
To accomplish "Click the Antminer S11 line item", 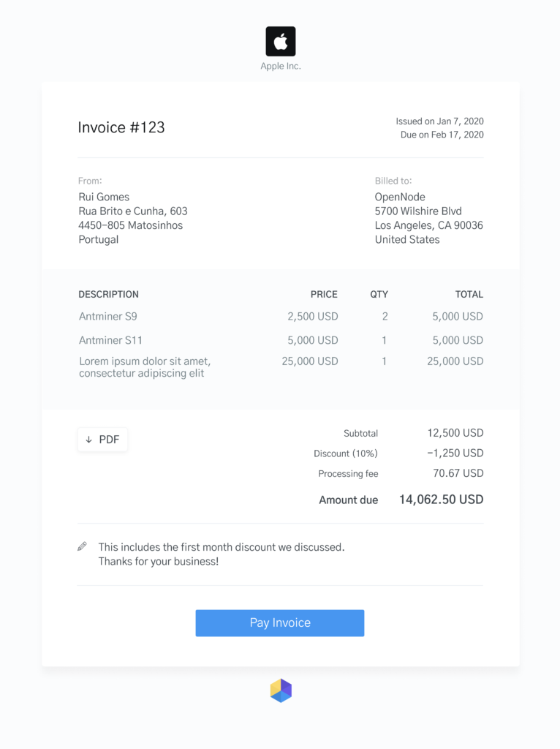I will click(111, 340).
